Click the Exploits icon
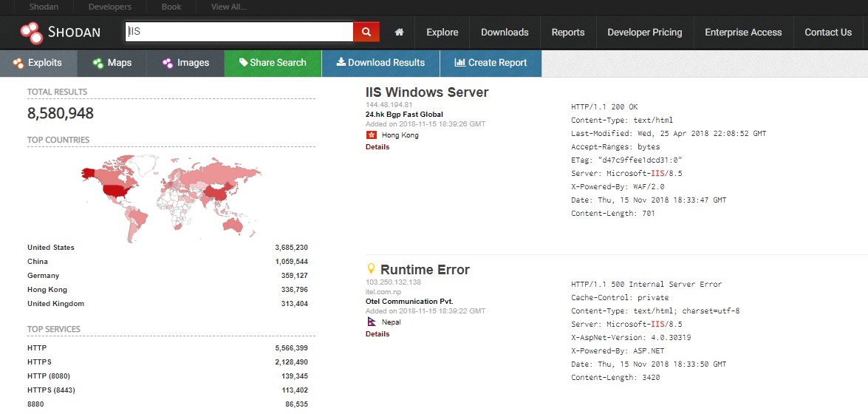868x414 pixels. coord(18,63)
